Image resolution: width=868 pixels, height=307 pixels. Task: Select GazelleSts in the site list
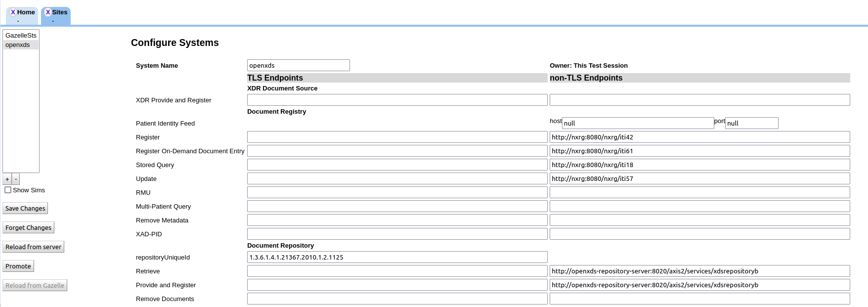click(x=21, y=36)
